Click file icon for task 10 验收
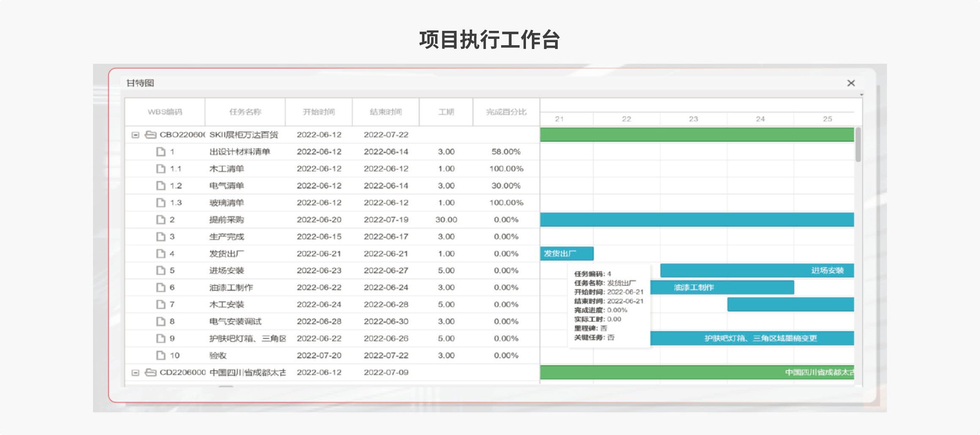The width and height of the screenshot is (980, 435). tap(161, 356)
